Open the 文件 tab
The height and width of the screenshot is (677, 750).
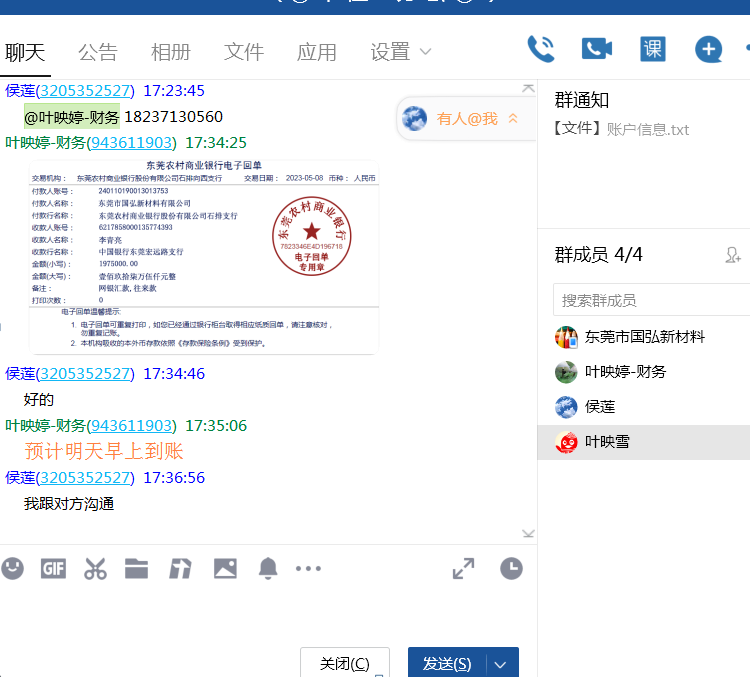pyautogui.click(x=244, y=52)
